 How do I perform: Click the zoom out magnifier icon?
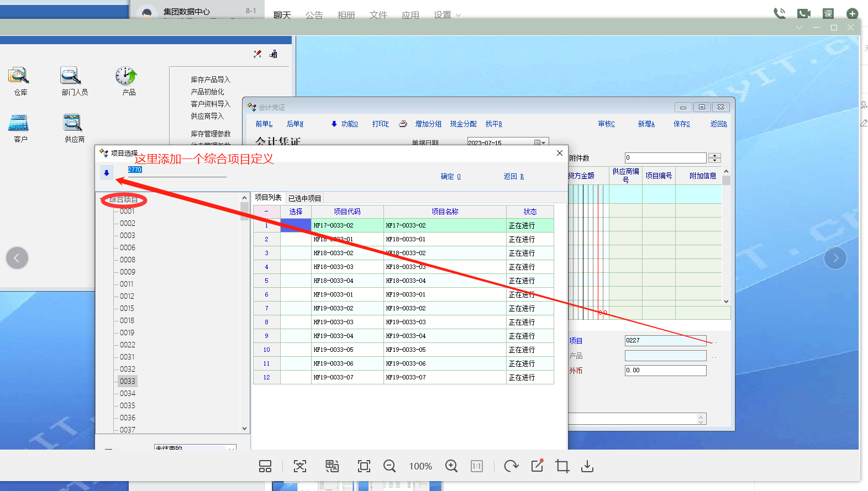click(390, 466)
